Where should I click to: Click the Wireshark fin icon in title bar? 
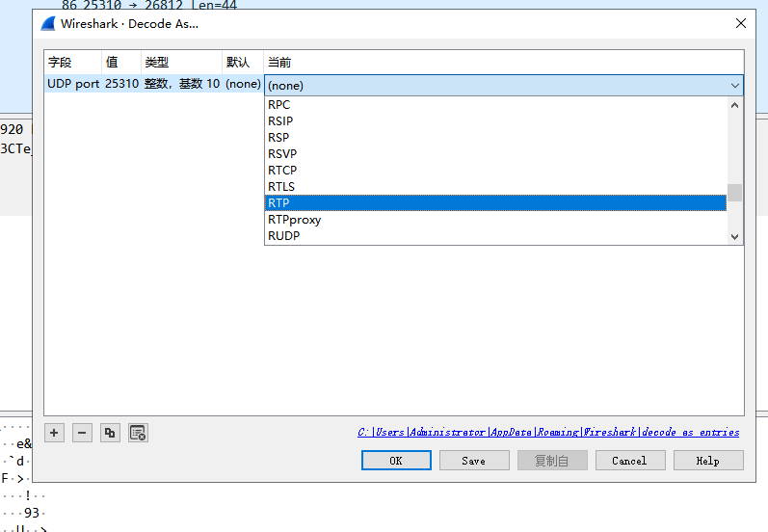[x=48, y=23]
